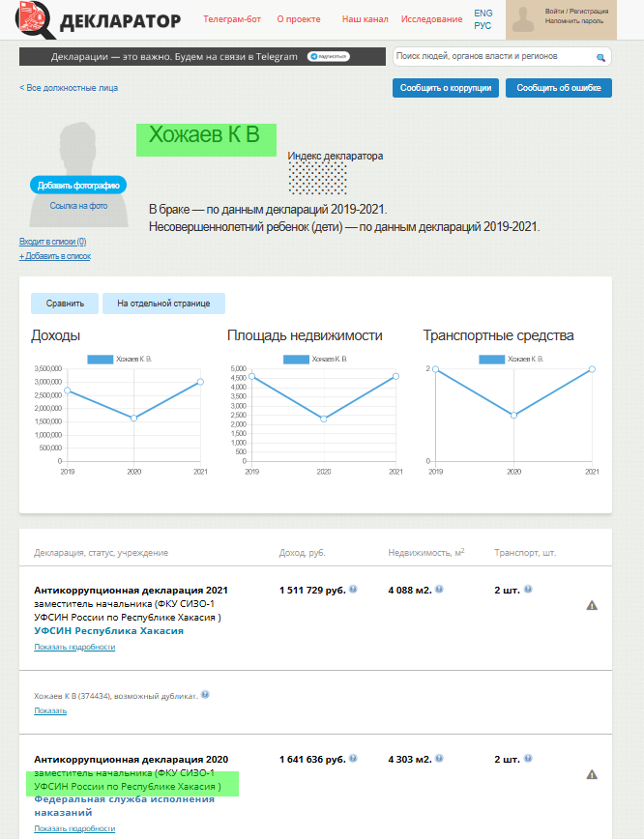The height and width of the screenshot is (839, 644).
Task: Click help icon next to 2021 income
Action: click(354, 589)
